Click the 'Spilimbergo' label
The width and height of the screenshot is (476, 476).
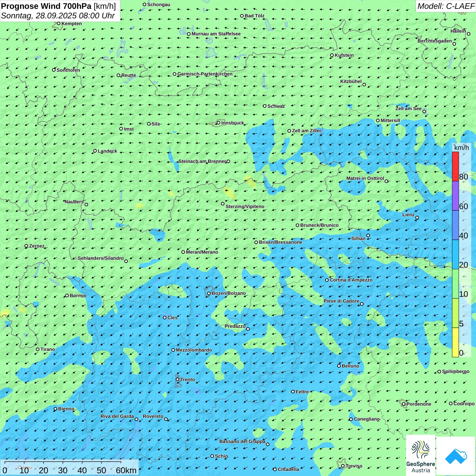pyautogui.click(x=456, y=371)
